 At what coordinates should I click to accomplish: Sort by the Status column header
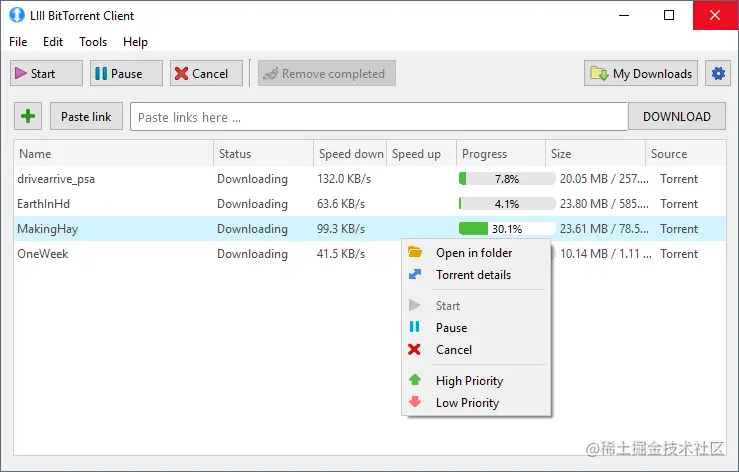click(x=263, y=154)
